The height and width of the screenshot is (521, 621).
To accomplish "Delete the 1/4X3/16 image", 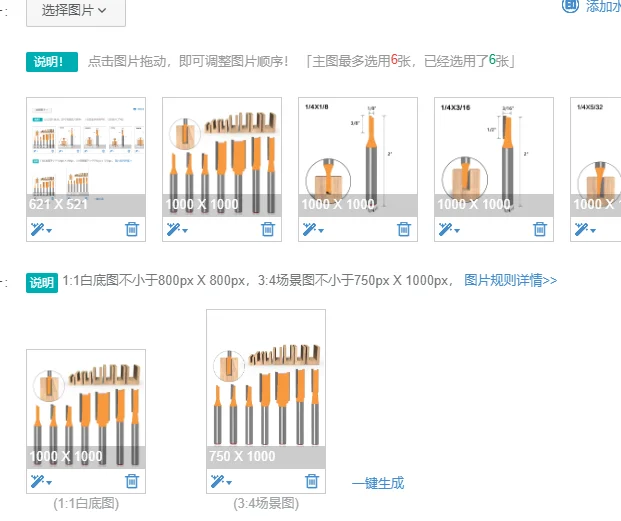I will coord(540,229).
